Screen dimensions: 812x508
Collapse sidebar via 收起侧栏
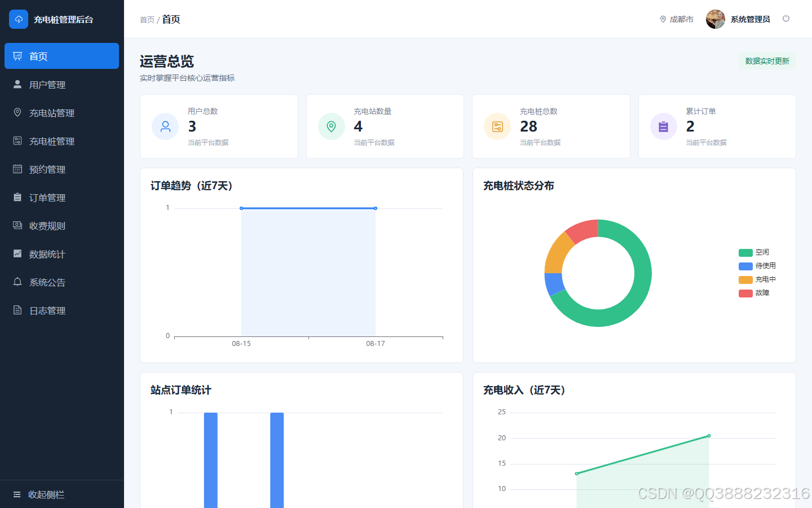click(x=62, y=494)
